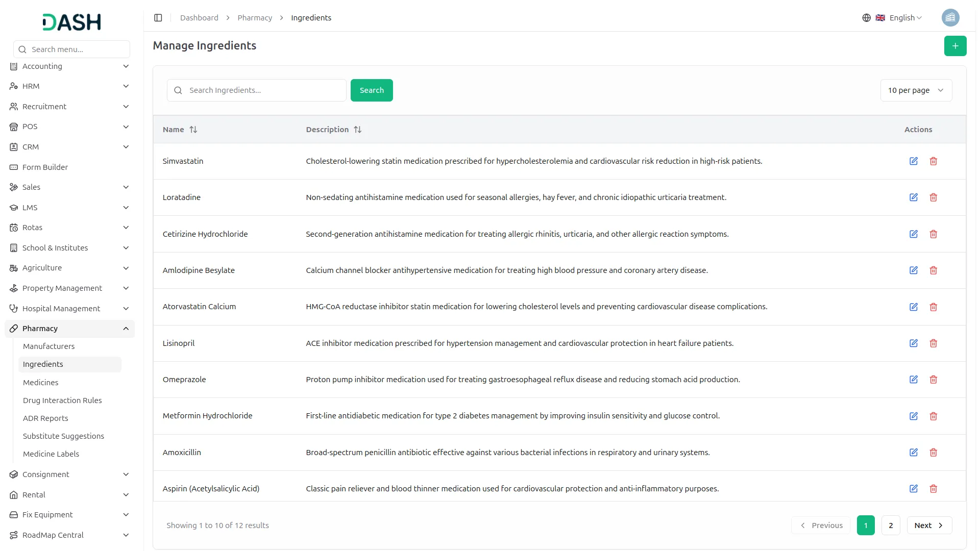Viewport: 980px width, 551px height.
Task: Open Medicines in Pharmacy submenu
Action: (41, 383)
